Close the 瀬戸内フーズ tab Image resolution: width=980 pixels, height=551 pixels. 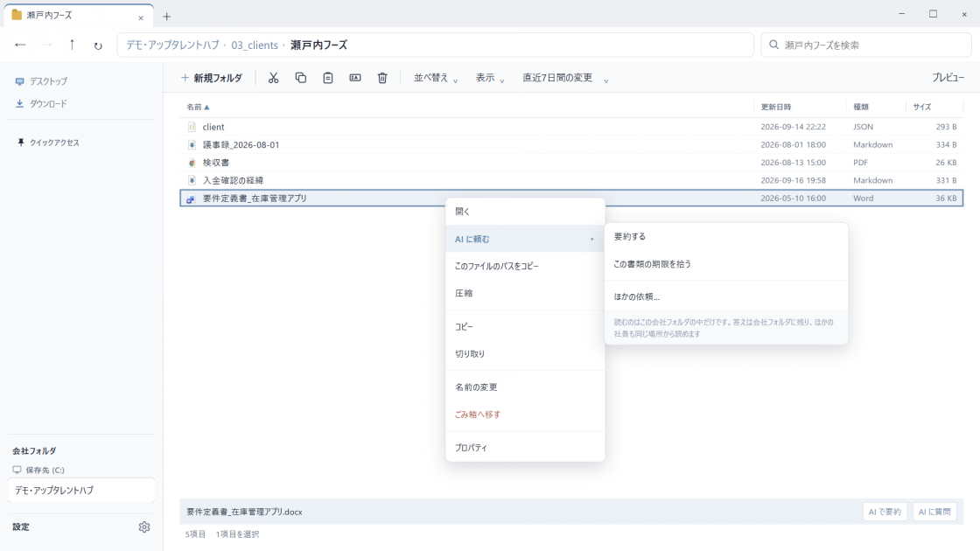(x=141, y=17)
